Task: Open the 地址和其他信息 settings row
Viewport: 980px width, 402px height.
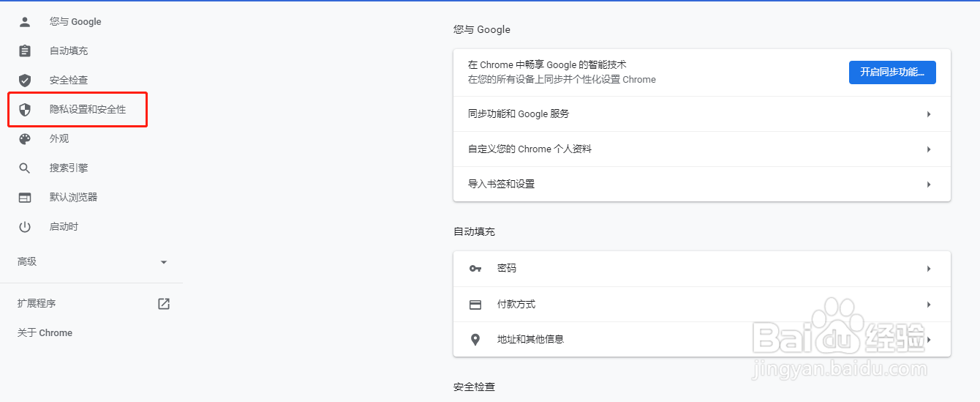Action: pyautogui.click(x=702, y=340)
